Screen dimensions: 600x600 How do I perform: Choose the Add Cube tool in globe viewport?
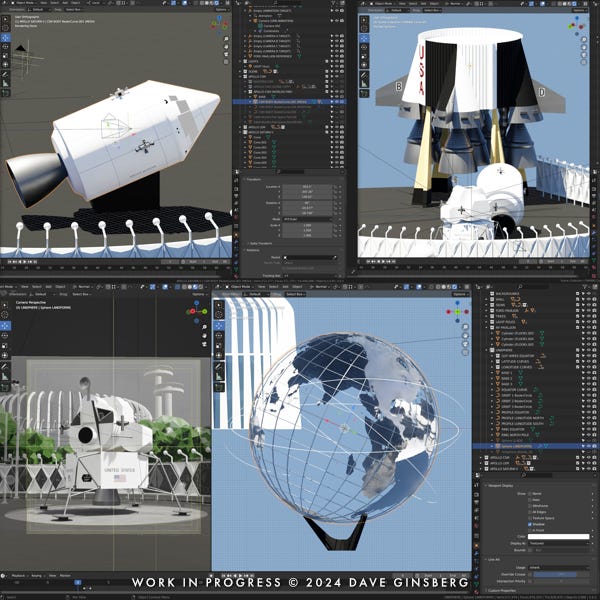point(219,388)
